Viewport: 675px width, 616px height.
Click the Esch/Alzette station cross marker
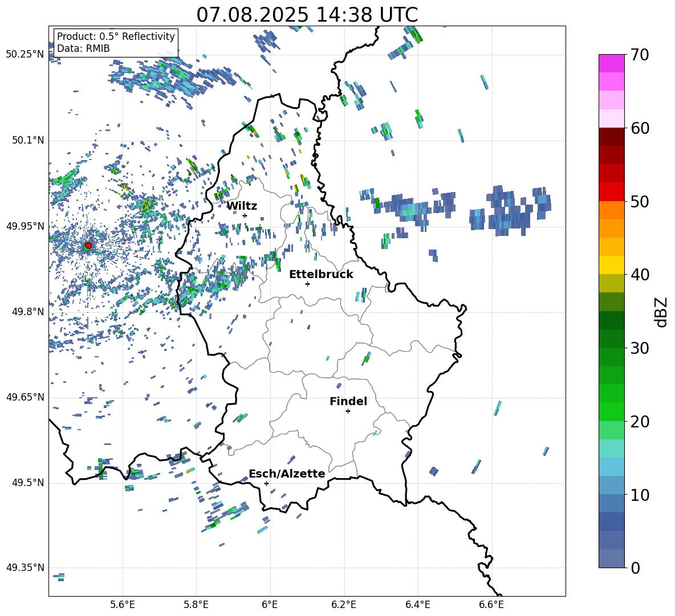click(x=266, y=483)
